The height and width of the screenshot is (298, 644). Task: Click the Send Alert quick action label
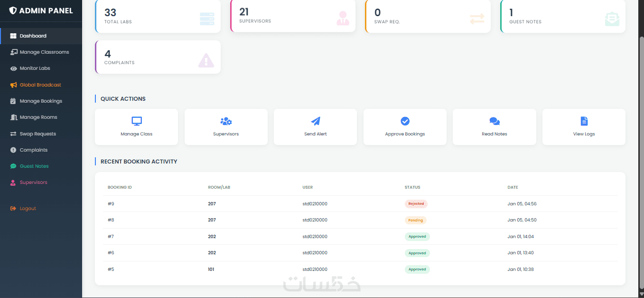click(x=316, y=134)
